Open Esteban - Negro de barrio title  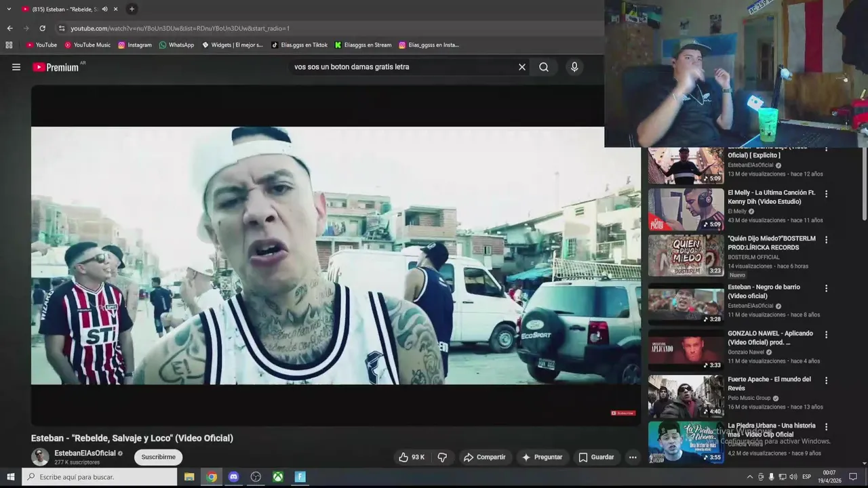pyautogui.click(x=764, y=291)
